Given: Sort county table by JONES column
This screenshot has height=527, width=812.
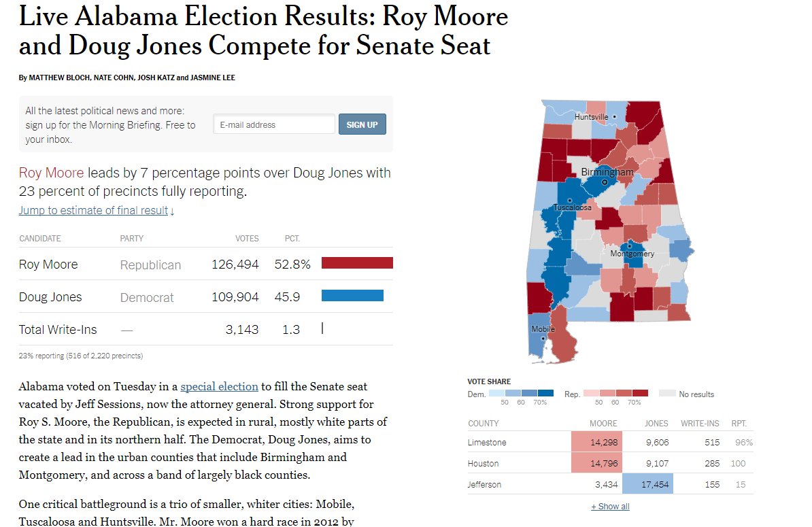Looking at the screenshot, I should pyautogui.click(x=656, y=424).
